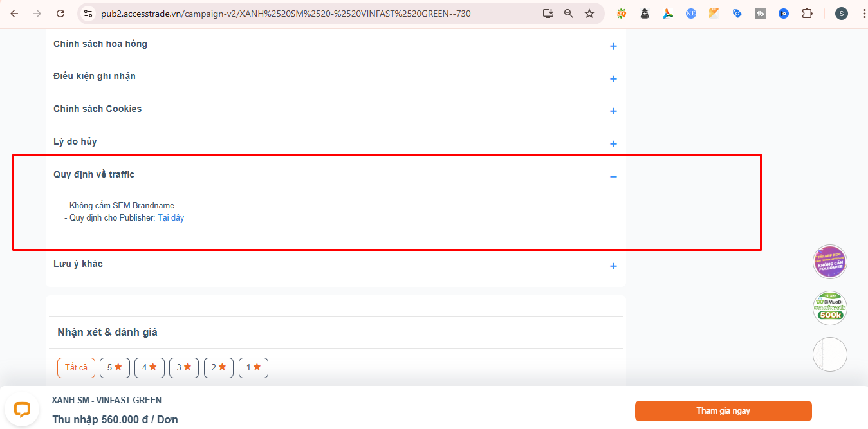
Task: Filter reviews by 2 stars
Action: coord(219,368)
